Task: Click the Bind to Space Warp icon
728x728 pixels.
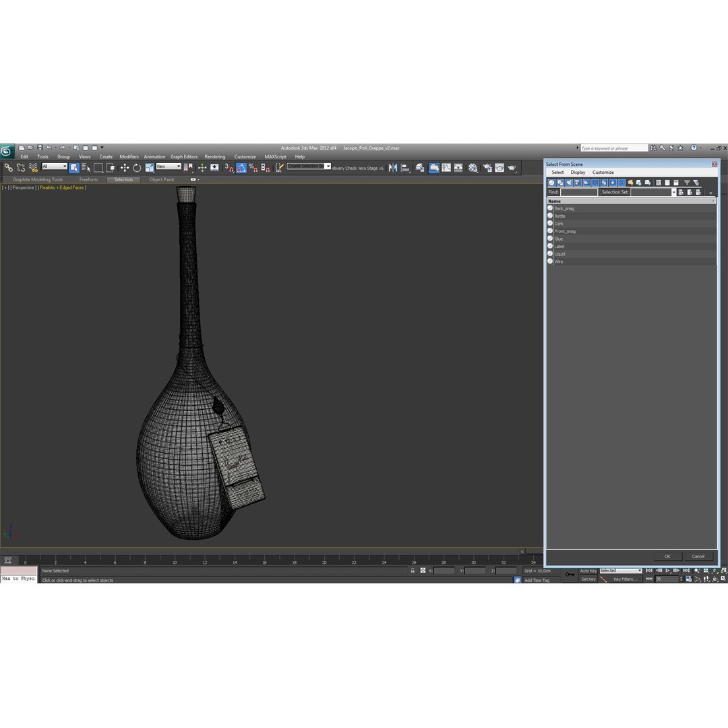Action: [33, 168]
